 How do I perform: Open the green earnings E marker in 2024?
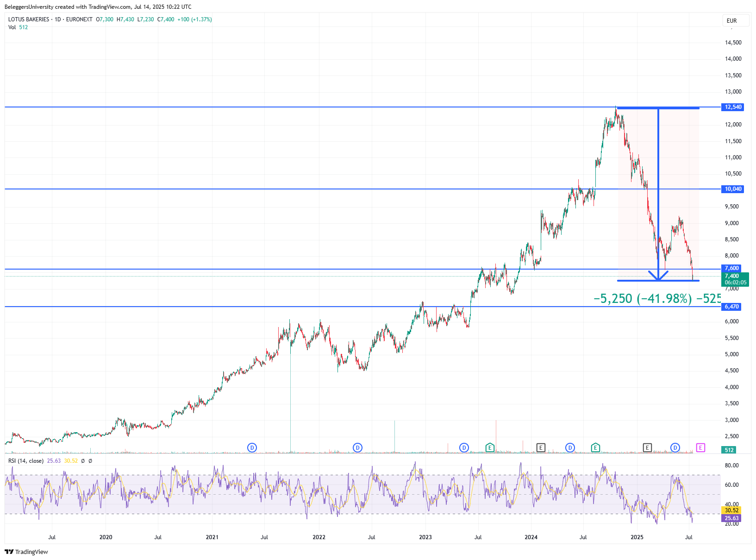595,447
